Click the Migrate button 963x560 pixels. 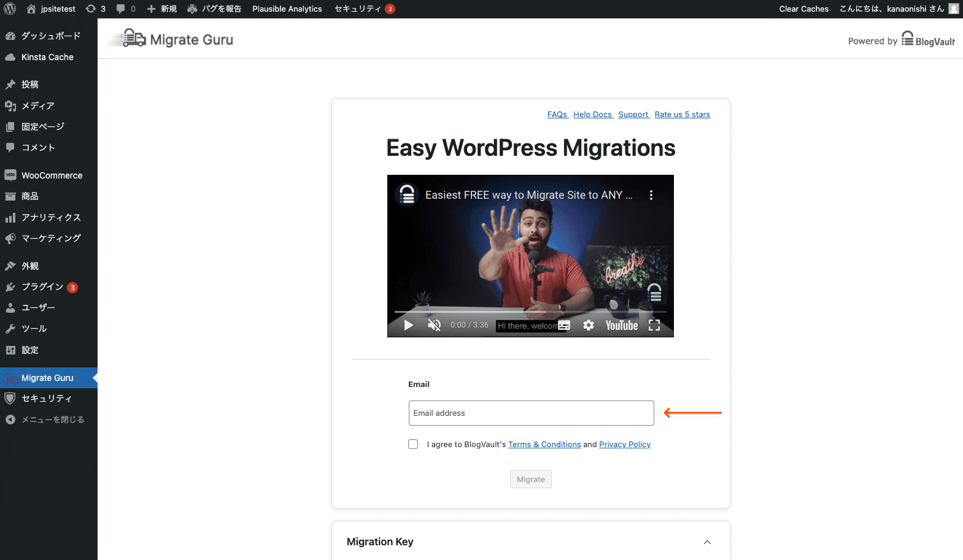530,479
